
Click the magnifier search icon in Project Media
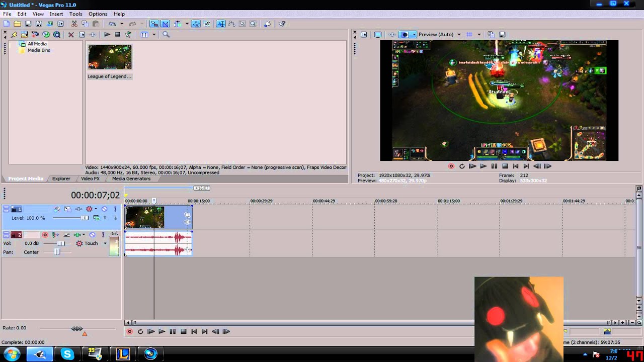point(166,35)
